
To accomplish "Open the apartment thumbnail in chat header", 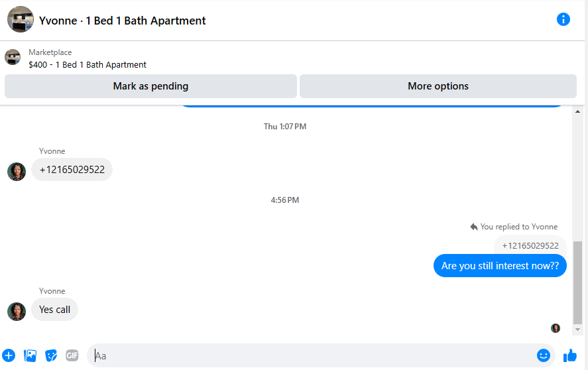I will pos(21,19).
